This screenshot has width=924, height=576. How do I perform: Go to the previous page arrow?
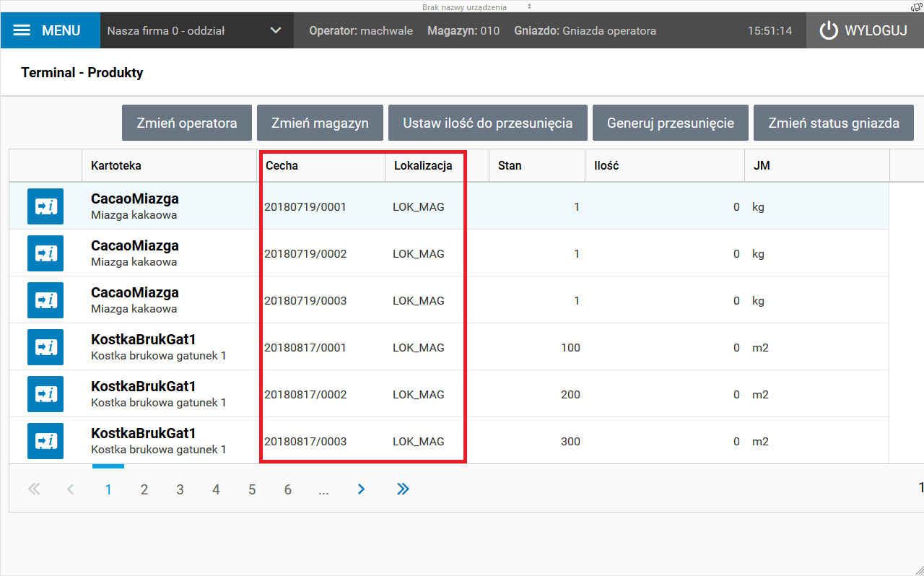70,489
